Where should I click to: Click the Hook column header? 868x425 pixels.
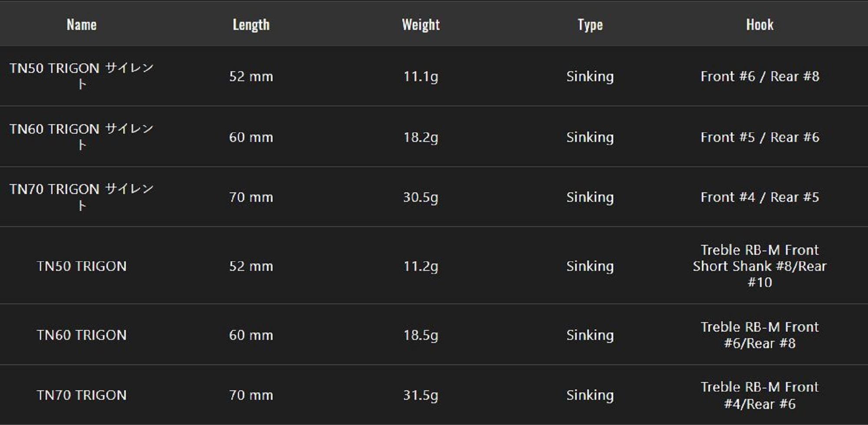tap(759, 25)
